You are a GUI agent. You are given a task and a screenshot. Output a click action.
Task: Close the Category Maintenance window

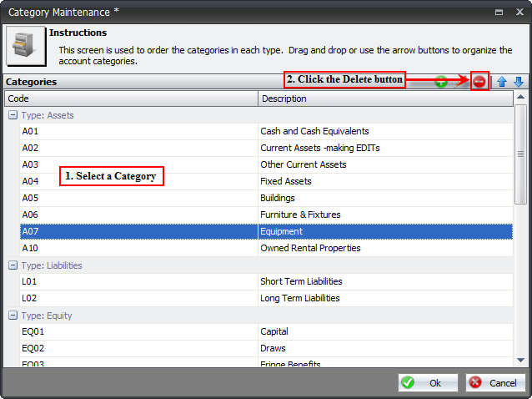(519, 12)
